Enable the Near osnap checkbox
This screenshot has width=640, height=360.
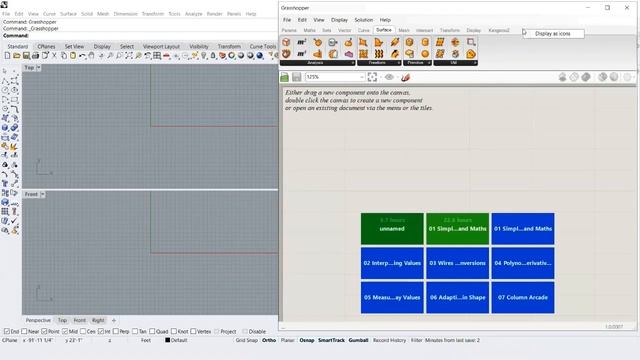tap(24, 331)
